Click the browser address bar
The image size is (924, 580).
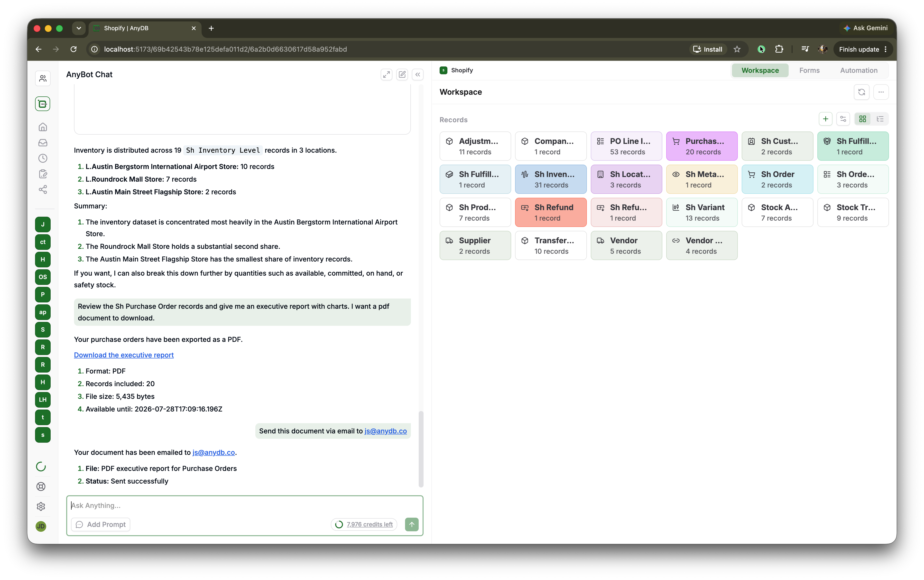point(387,49)
